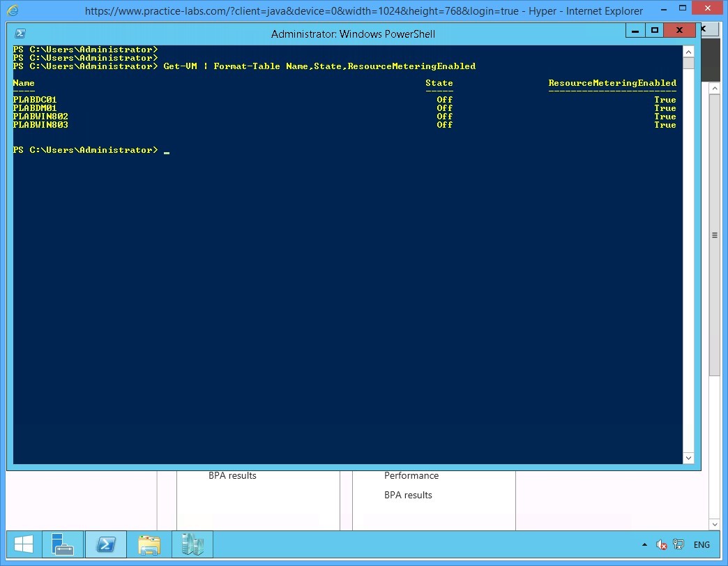
Task: Click the blinking PowerShell command prompt line
Action: point(166,150)
